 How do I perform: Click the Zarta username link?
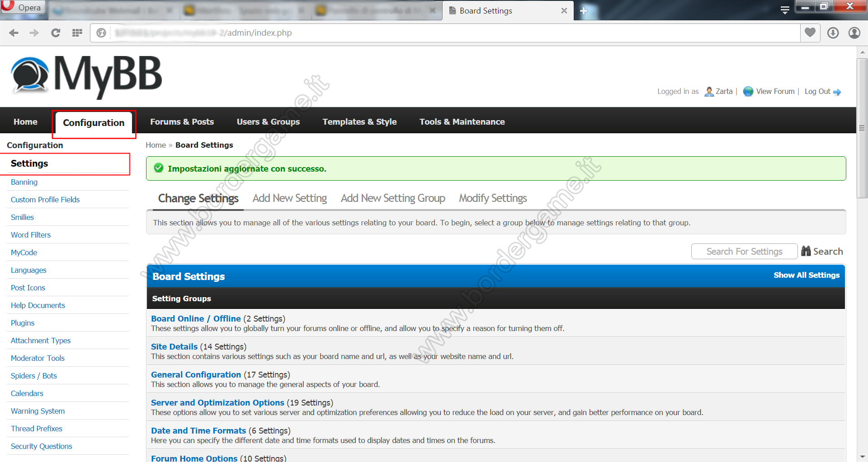[724, 91]
